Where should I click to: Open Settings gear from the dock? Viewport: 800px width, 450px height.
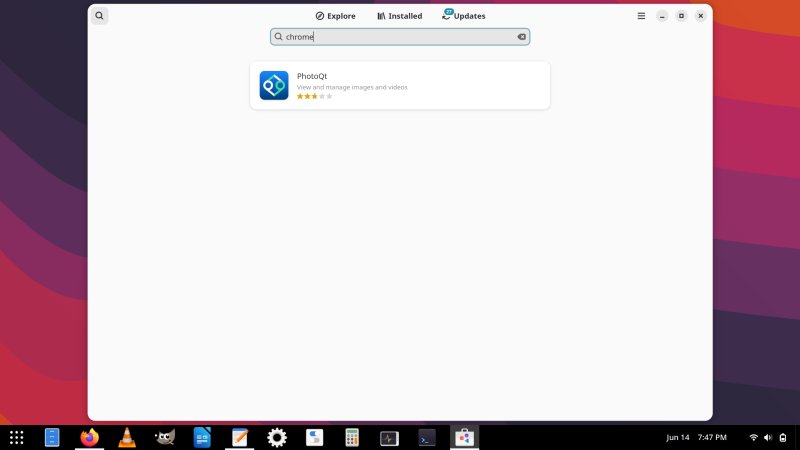277,437
